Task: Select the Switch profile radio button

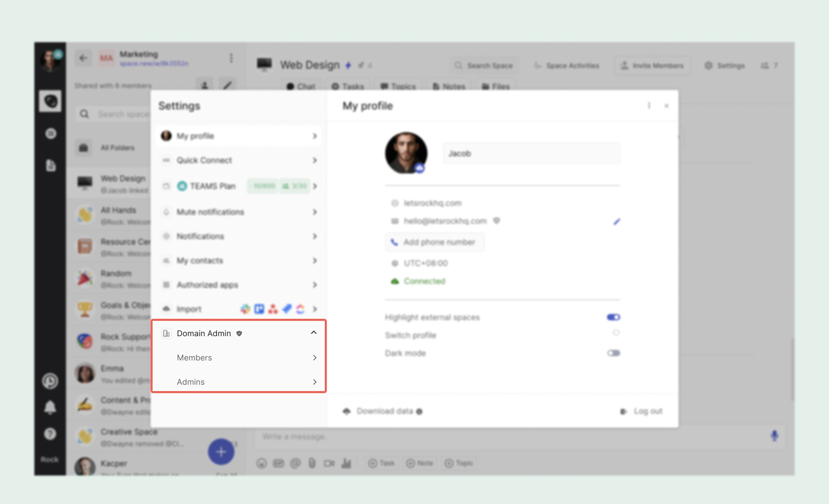Action: click(x=616, y=333)
